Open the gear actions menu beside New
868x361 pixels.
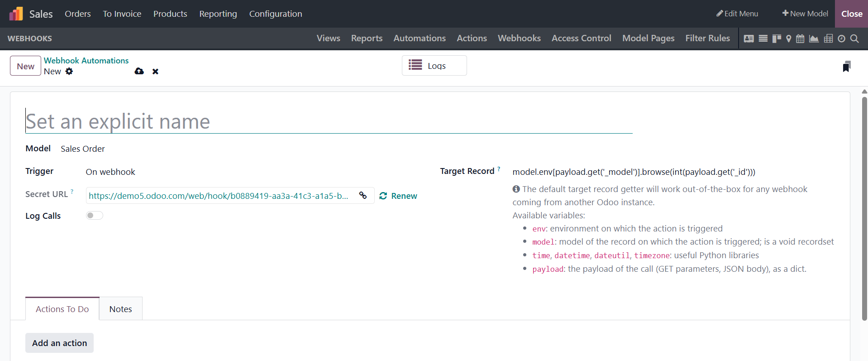(x=69, y=71)
